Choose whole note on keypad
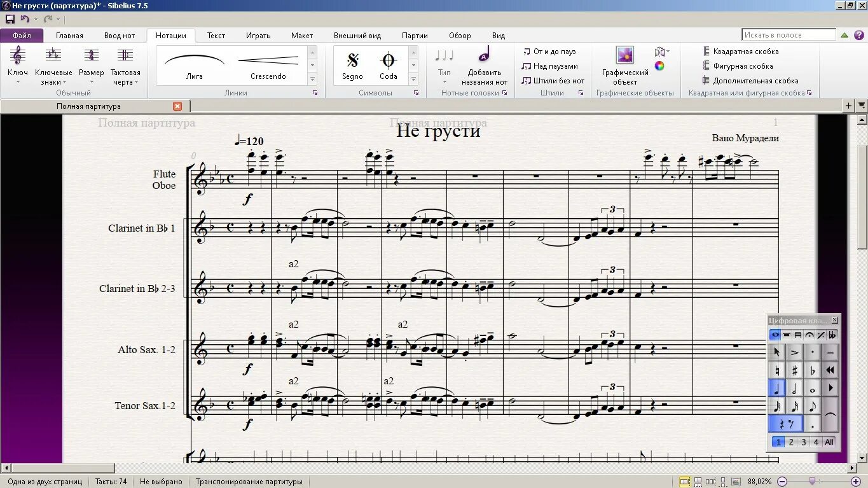This screenshot has width=868, height=488. 813,388
